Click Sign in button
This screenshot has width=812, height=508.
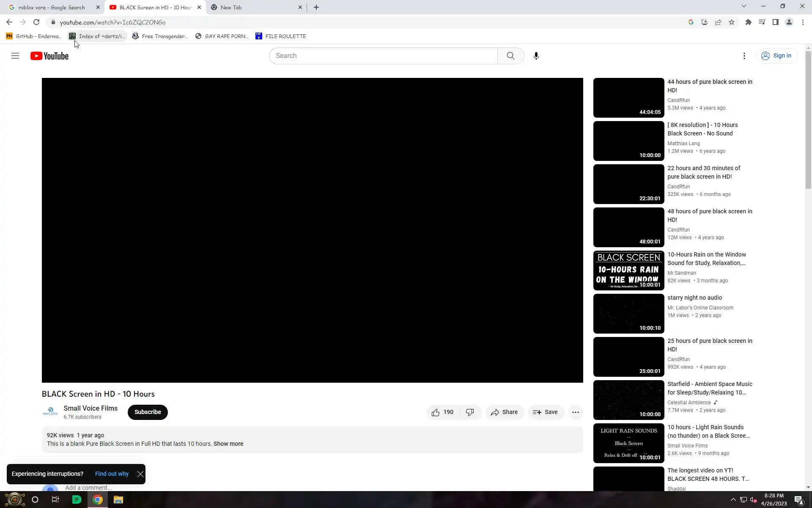[776, 56]
